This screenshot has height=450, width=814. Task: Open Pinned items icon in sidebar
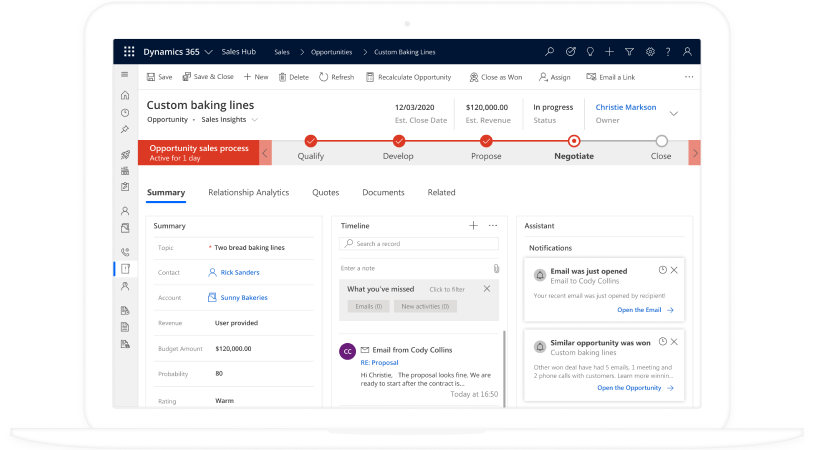[x=125, y=129]
